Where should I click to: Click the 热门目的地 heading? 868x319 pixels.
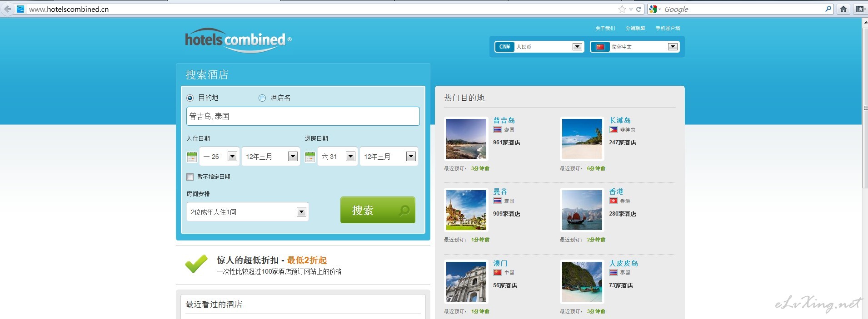tap(464, 98)
